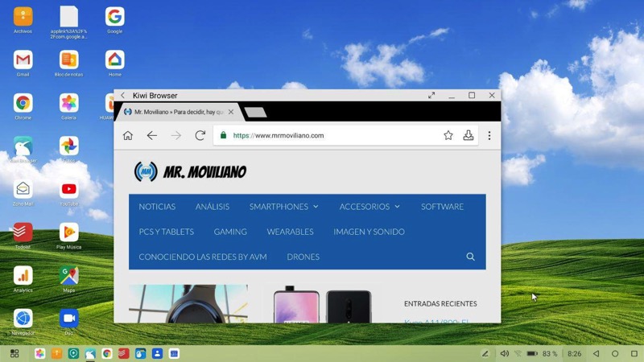Screen dimensions: 644x362
Task: Open Kiwi Browser three-dot menu
Action: pyautogui.click(x=489, y=135)
